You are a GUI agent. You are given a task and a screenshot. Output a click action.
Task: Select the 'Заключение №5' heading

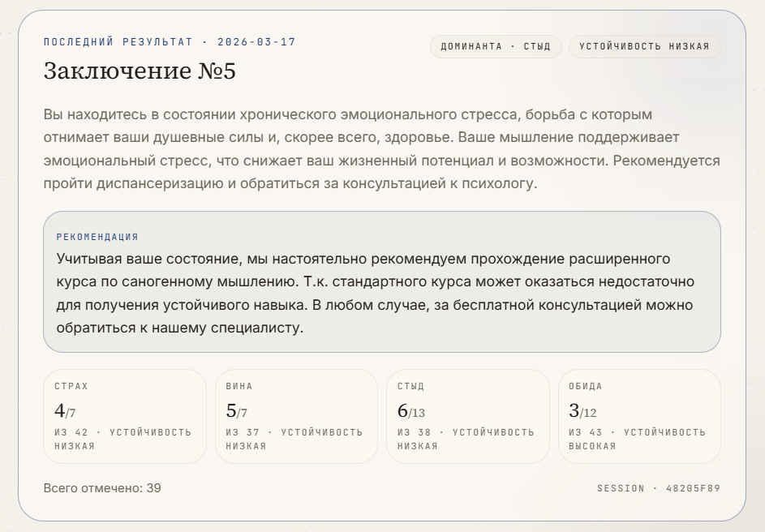[x=140, y=71]
